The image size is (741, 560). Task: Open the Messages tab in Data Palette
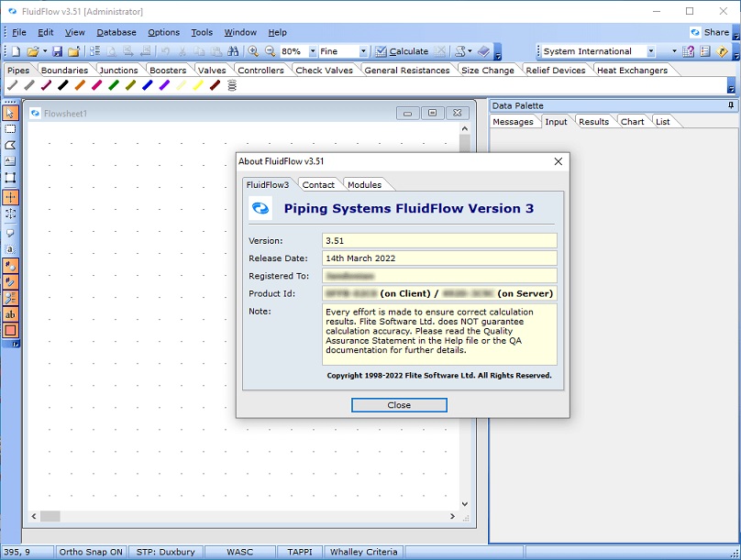513,122
